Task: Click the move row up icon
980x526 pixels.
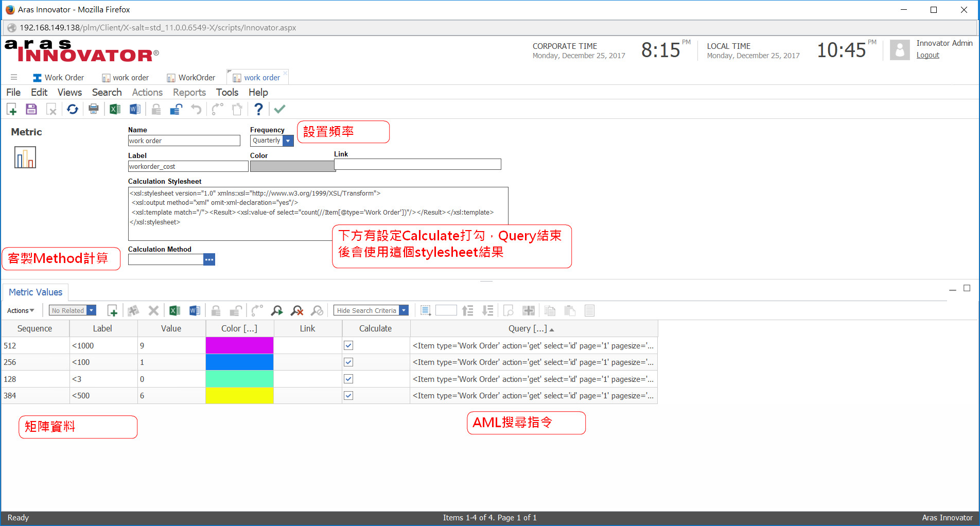Action: (467, 310)
